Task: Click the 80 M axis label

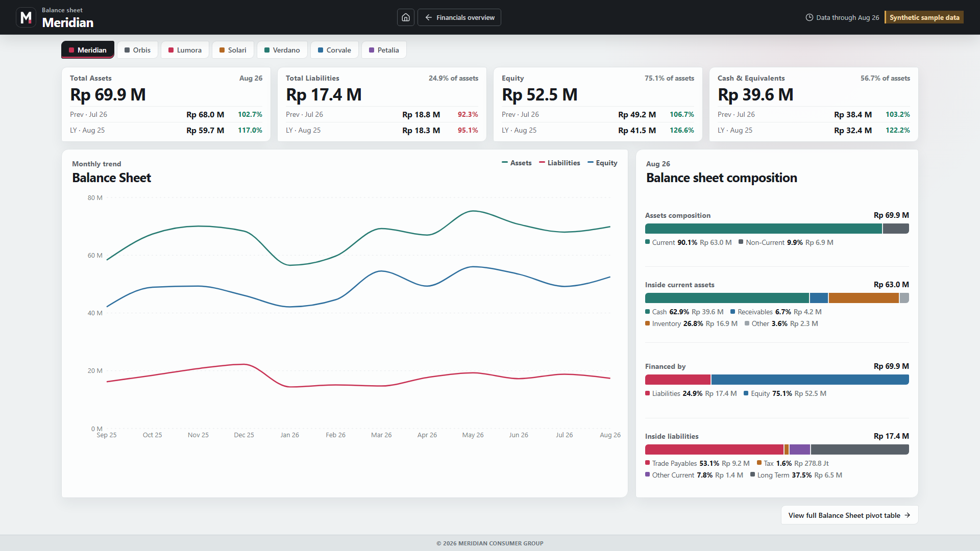Action: coord(95,197)
